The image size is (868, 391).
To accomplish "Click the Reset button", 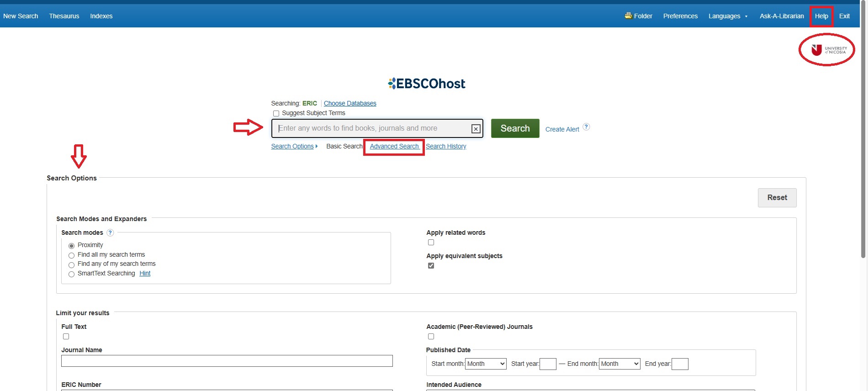I will coord(777,198).
